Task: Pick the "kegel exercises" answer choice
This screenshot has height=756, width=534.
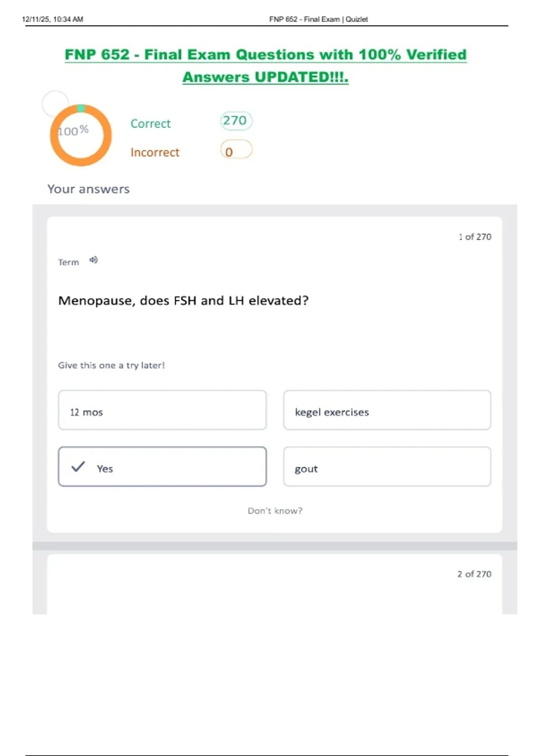Action: 387,410
